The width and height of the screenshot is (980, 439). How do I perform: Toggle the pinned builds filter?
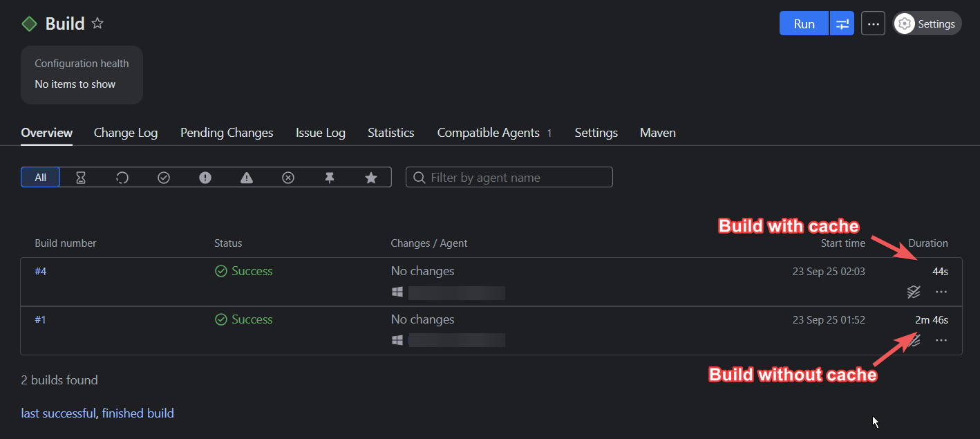pos(330,178)
